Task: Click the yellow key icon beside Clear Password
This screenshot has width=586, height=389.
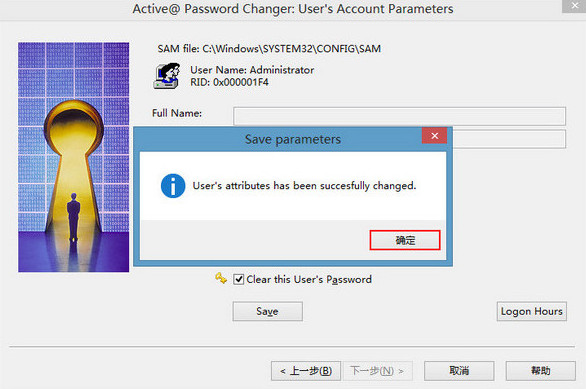Action: point(221,278)
